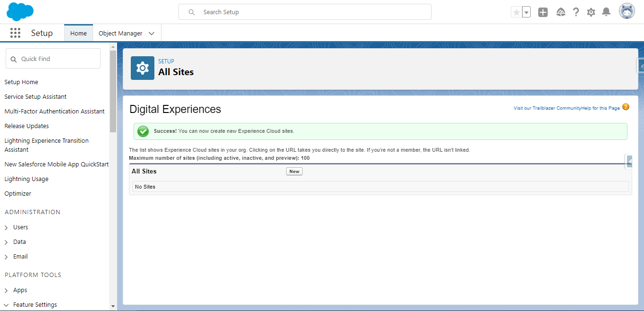This screenshot has height=311, width=644.
Task: Open Multi-Factor Authentication Assistant
Action: [x=55, y=111]
